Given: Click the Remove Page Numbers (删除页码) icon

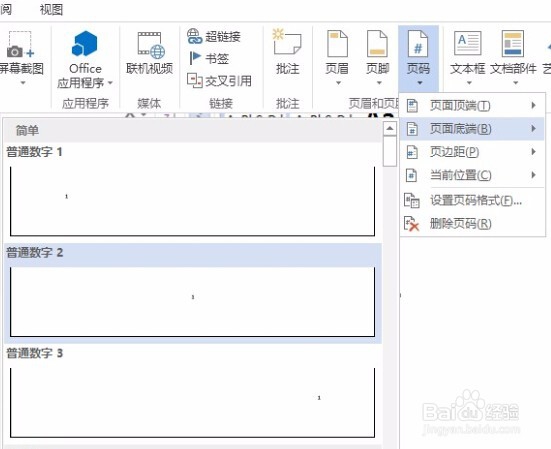Looking at the screenshot, I should [x=411, y=223].
